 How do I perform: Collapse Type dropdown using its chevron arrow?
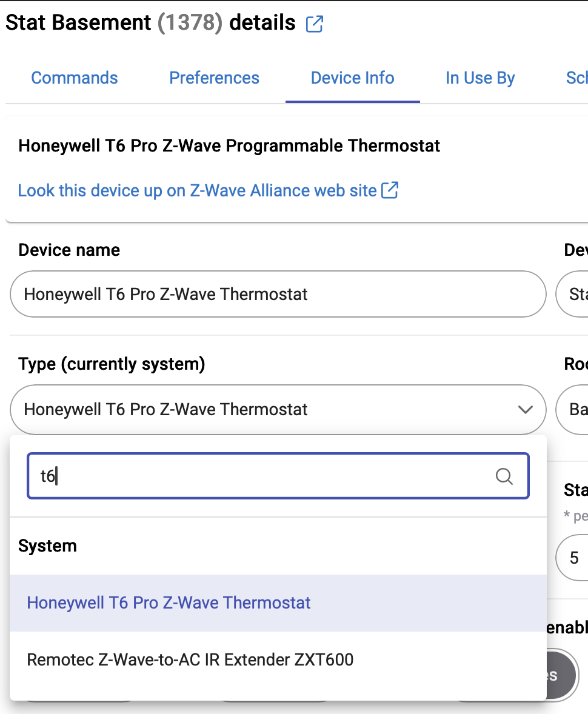525,410
